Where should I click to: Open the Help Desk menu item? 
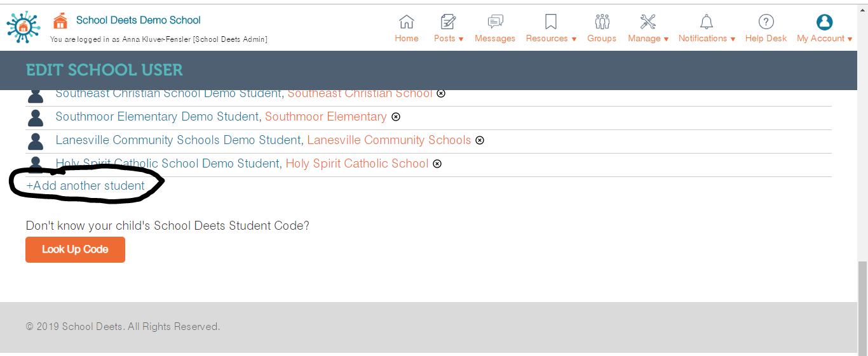[x=766, y=38]
